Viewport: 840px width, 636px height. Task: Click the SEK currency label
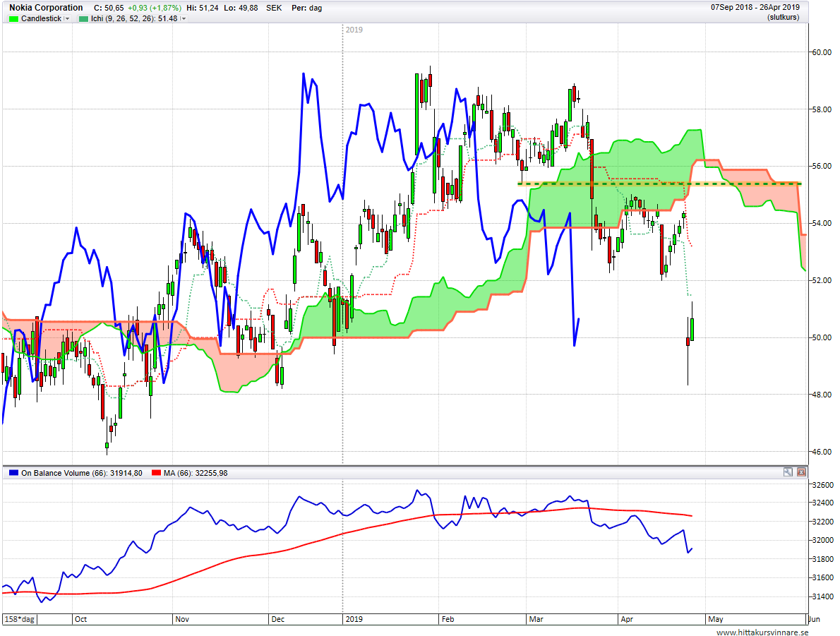coord(275,8)
